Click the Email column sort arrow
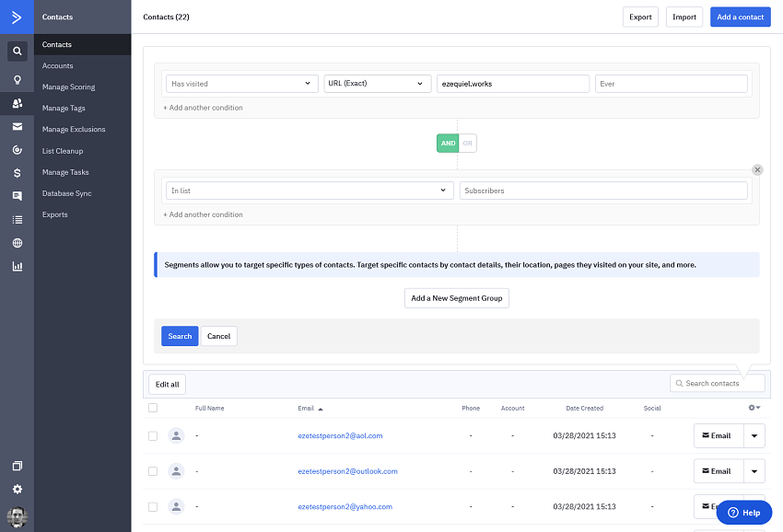 pyautogui.click(x=321, y=409)
